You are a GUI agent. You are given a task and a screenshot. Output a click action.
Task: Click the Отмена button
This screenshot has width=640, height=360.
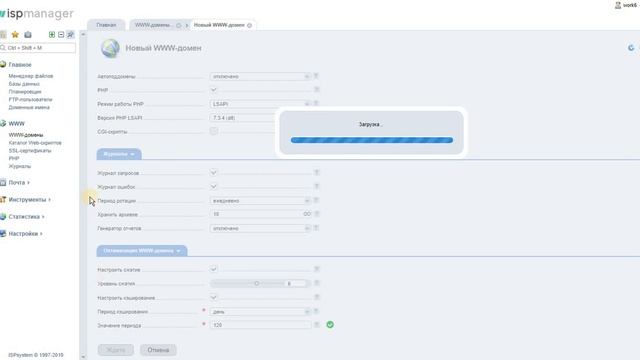click(158, 350)
